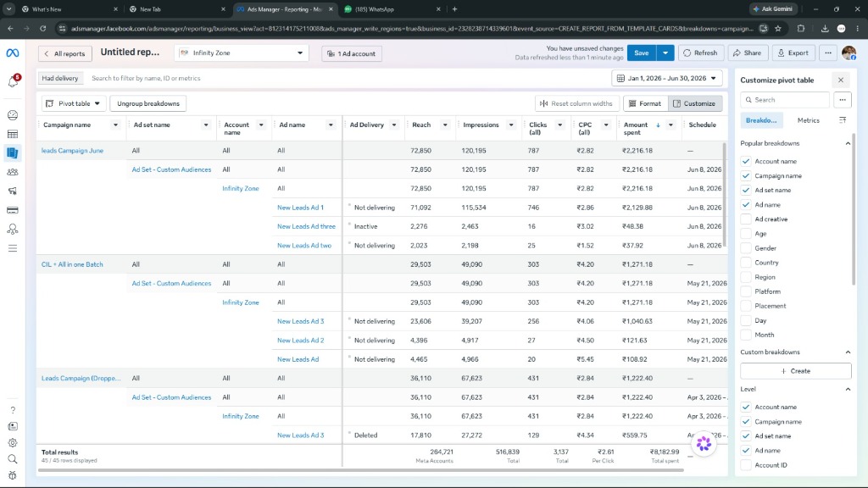Image resolution: width=868 pixels, height=488 pixels.
Task: Click the reorder columns icon beside Metrics
Action: point(842,120)
